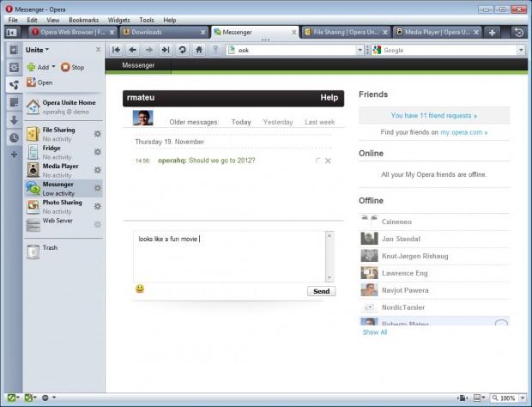Select offline friend Lawrence Eng

434,273
